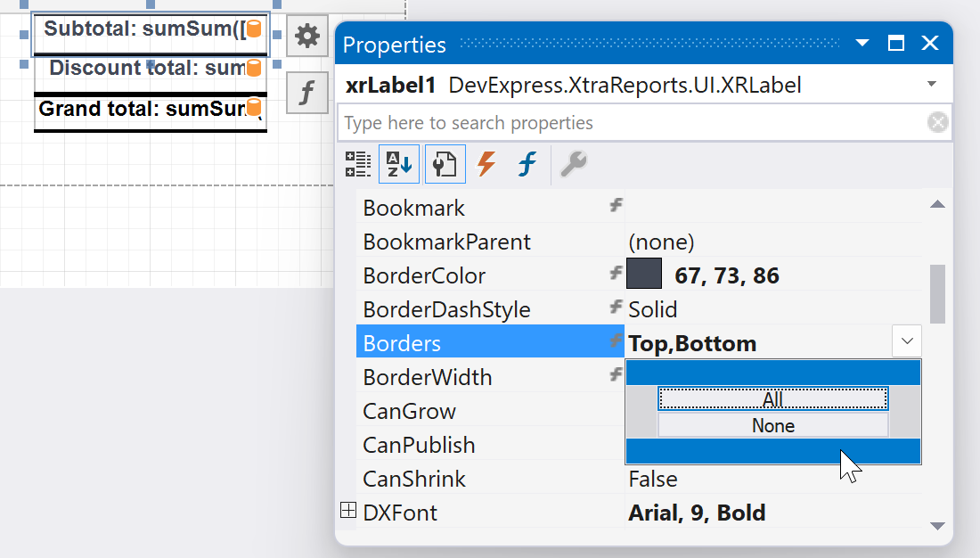Click the BorderColor color swatch
Viewport: 980px width, 558px height.
[x=643, y=274]
